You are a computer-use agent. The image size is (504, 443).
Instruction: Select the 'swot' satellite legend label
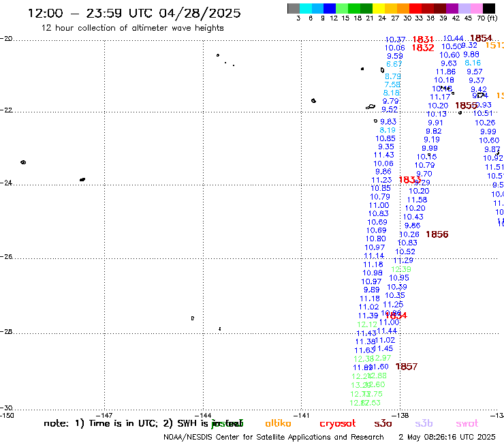[467, 424]
